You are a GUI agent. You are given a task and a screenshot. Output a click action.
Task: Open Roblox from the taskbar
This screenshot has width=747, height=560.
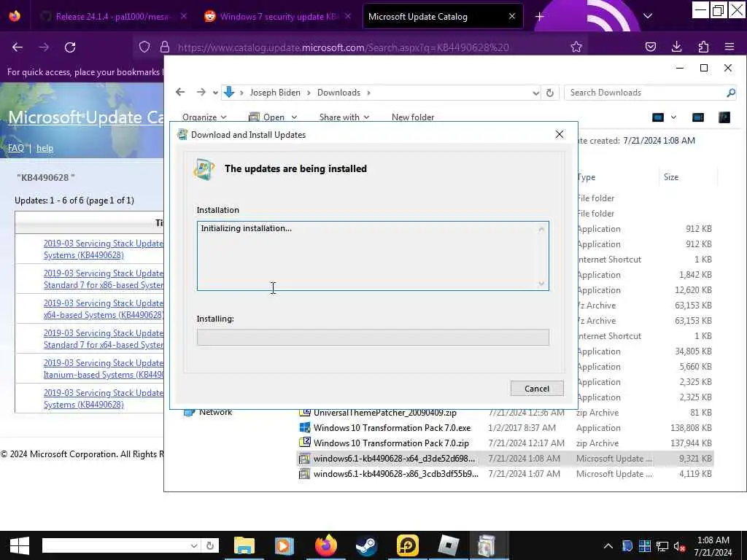click(449, 545)
